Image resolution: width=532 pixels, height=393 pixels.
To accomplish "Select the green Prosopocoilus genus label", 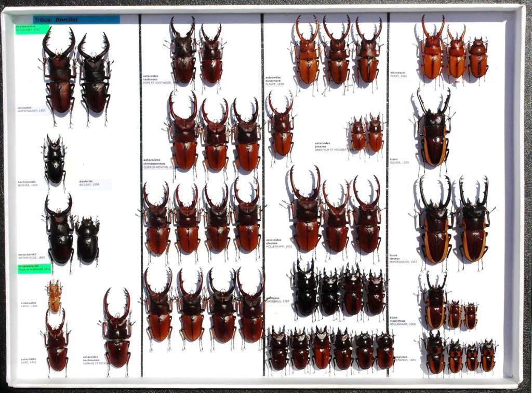I will [x=34, y=268].
